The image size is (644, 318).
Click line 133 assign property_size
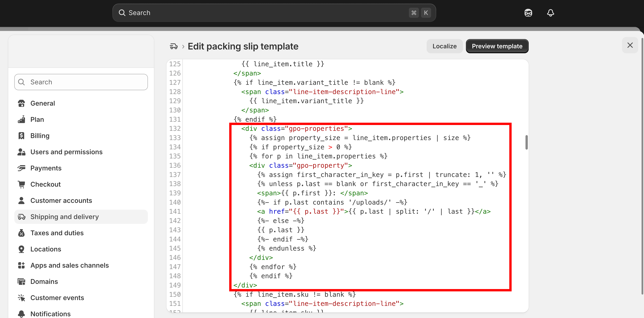click(x=360, y=138)
